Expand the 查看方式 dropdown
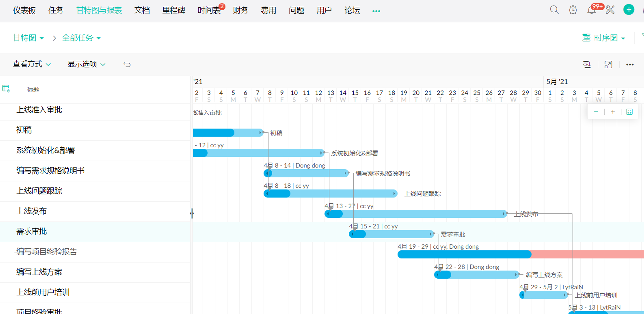644x314 pixels. (32, 64)
